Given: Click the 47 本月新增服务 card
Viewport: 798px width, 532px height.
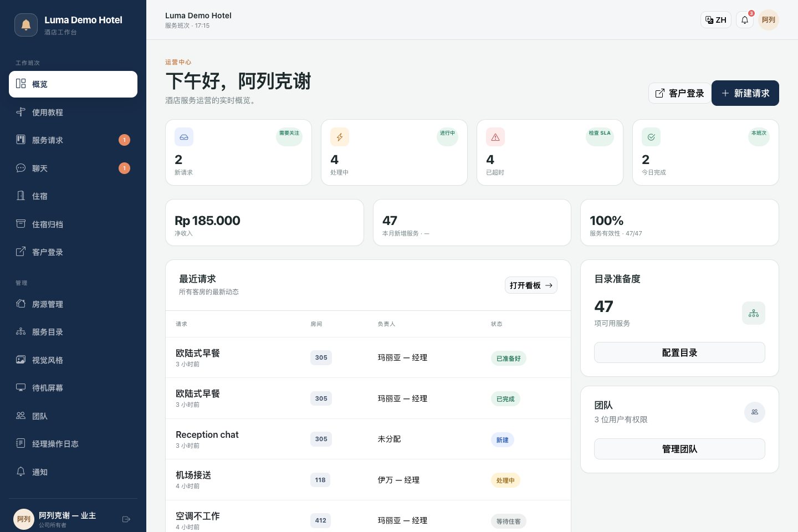Looking at the screenshot, I should [x=472, y=223].
